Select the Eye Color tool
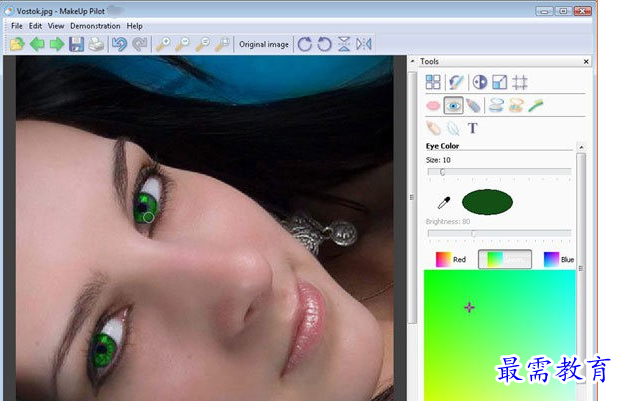 [x=453, y=106]
